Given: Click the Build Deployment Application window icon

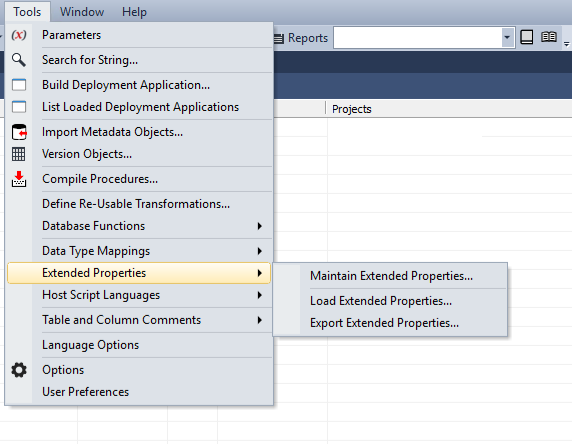Looking at the screenshot, I should 19,85.
